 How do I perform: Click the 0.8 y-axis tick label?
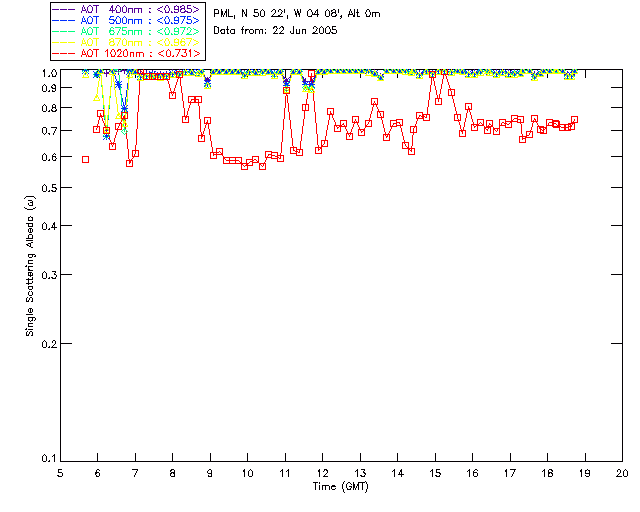[49, 108]
